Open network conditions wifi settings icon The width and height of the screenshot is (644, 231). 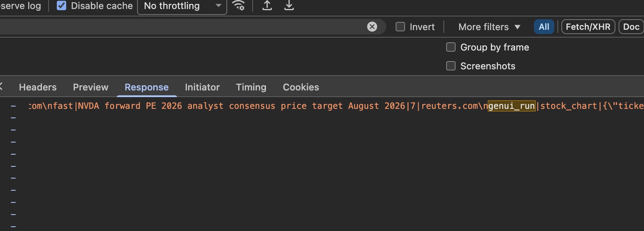[x=239, y=5]
